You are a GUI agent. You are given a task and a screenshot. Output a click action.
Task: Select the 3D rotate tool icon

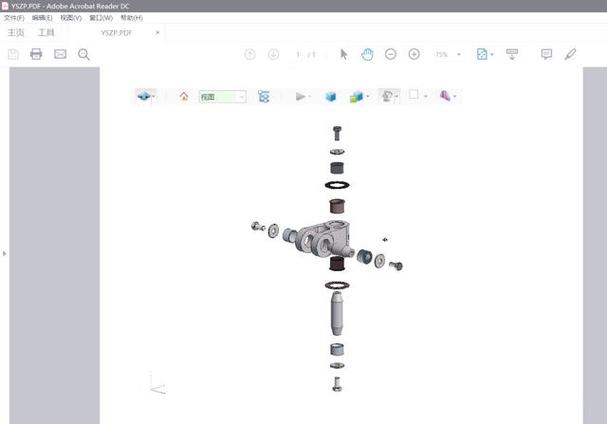pyautogui.click(x=144, y=96)
